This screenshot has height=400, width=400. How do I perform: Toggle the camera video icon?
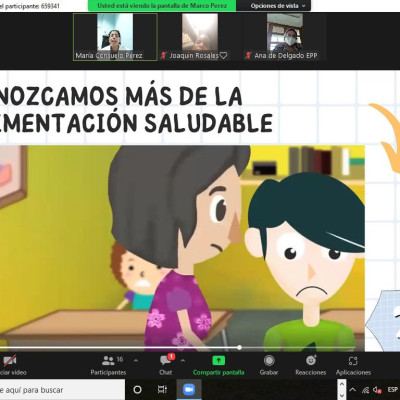(10, 360)
